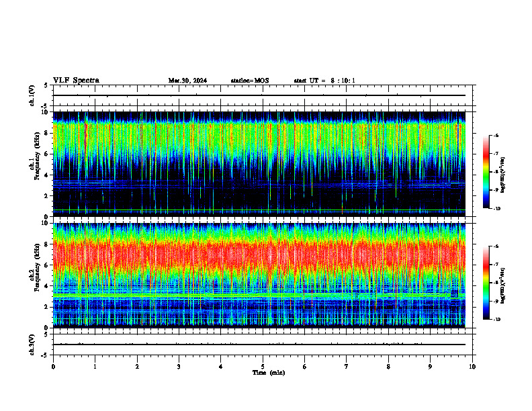Click the ch.2 colorbar log(PSD) units label

click(x=503, y=285)
